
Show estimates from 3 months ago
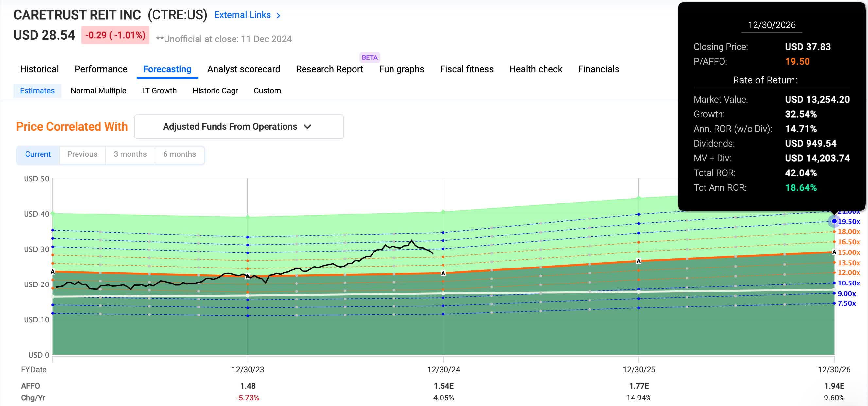coord(130,154)
